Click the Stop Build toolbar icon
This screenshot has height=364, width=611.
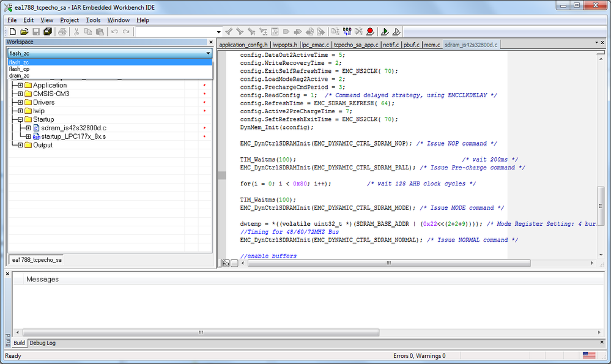tap(358, 32)
